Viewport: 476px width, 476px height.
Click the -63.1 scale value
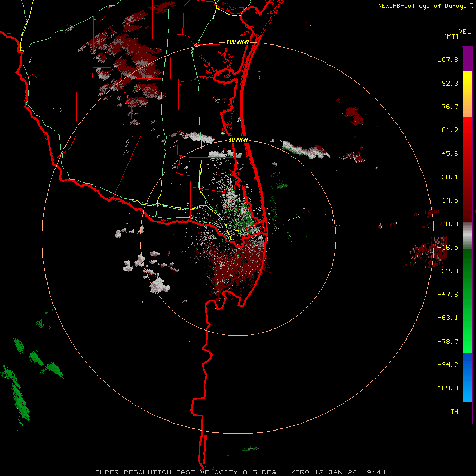point(448,318)
